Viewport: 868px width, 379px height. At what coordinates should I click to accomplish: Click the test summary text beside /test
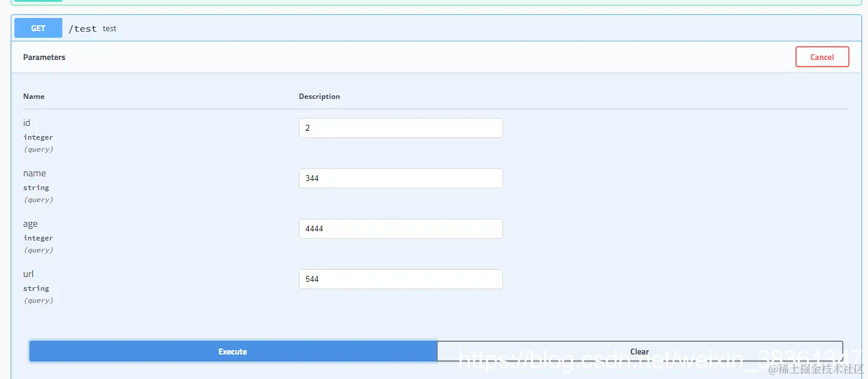tap(110, 29)
